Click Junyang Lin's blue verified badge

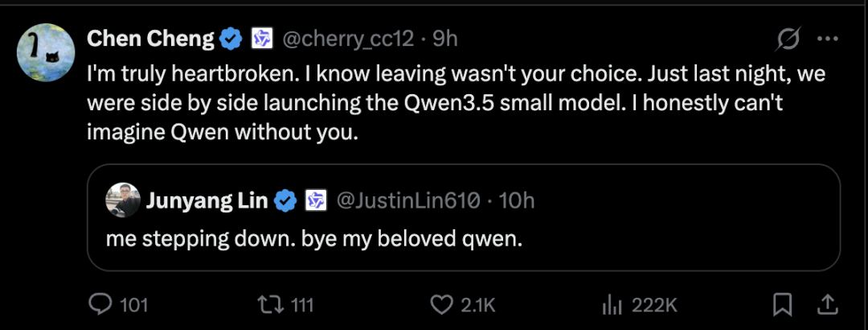[285, 200]
